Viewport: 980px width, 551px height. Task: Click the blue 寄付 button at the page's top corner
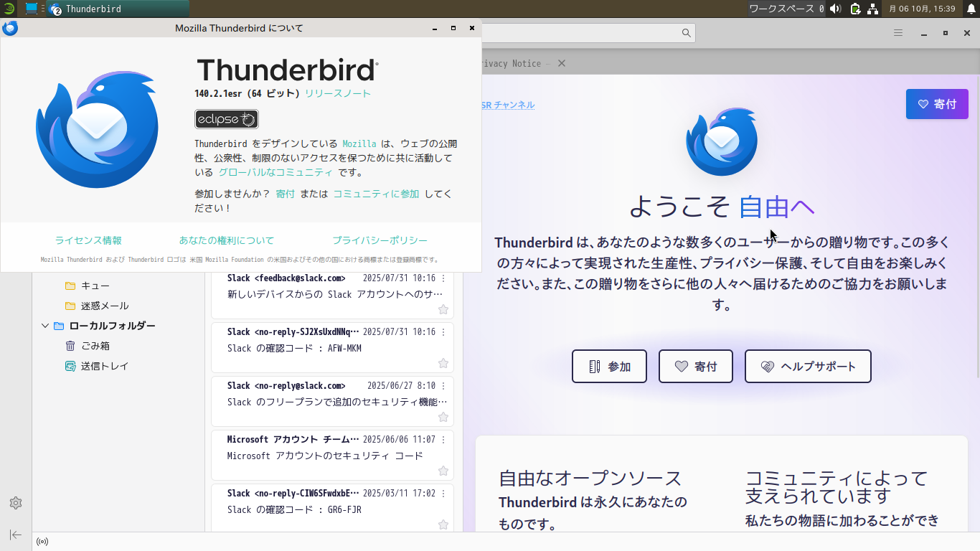point(937,104)
